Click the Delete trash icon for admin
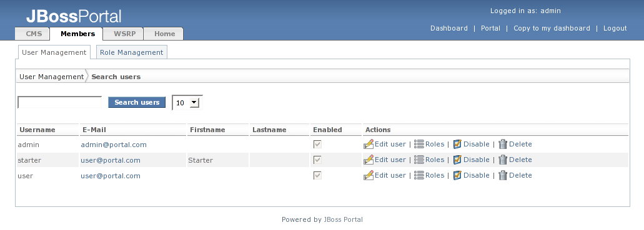The width and height of the screenshot is (644, 230). [503, 145]
